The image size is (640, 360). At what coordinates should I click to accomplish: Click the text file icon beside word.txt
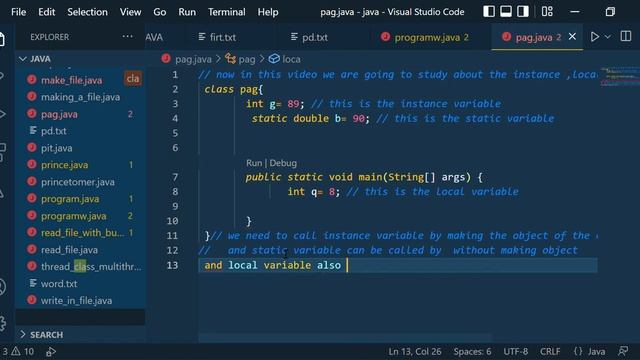(33, 283)
